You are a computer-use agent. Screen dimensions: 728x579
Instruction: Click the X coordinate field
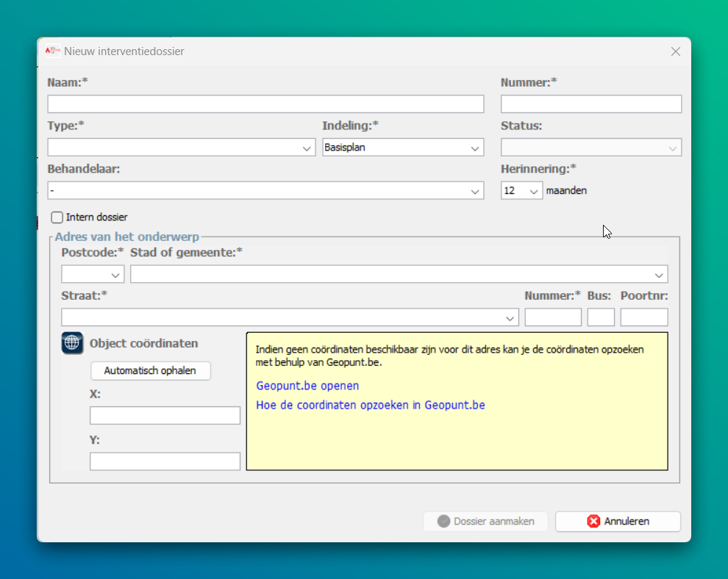[x=165, y=415]
